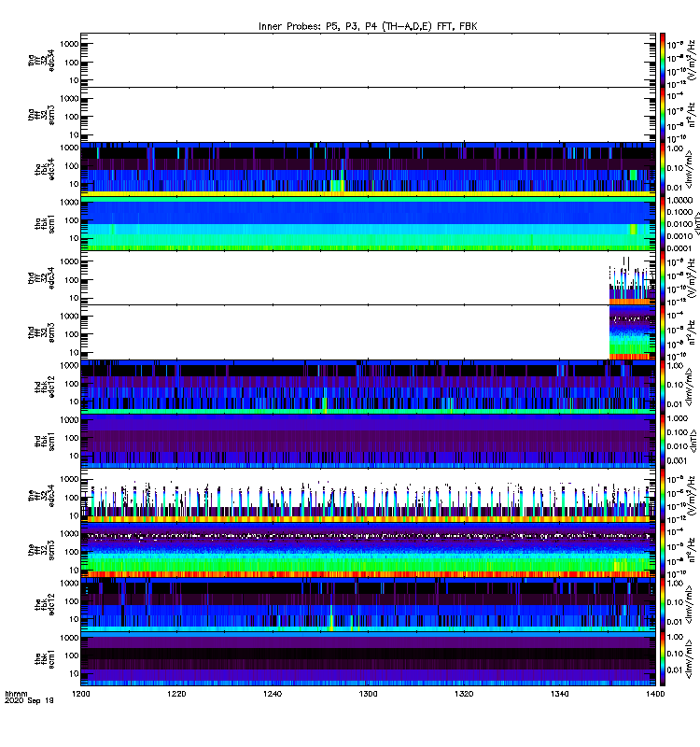This screenshot has height=747, width=700.
Task: Click the 0.001 value on thd fbk scm1 colorbar
Action: point(678,460)
